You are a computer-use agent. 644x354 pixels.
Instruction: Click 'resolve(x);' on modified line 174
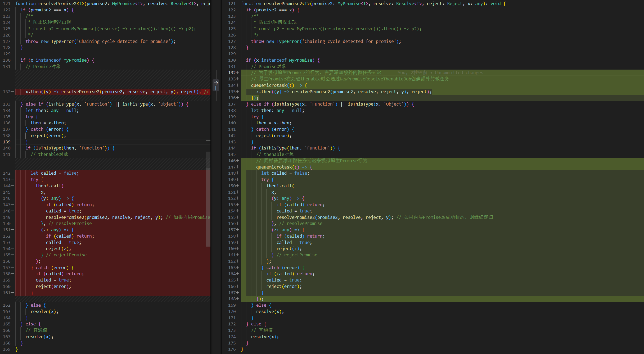point(265,337)
